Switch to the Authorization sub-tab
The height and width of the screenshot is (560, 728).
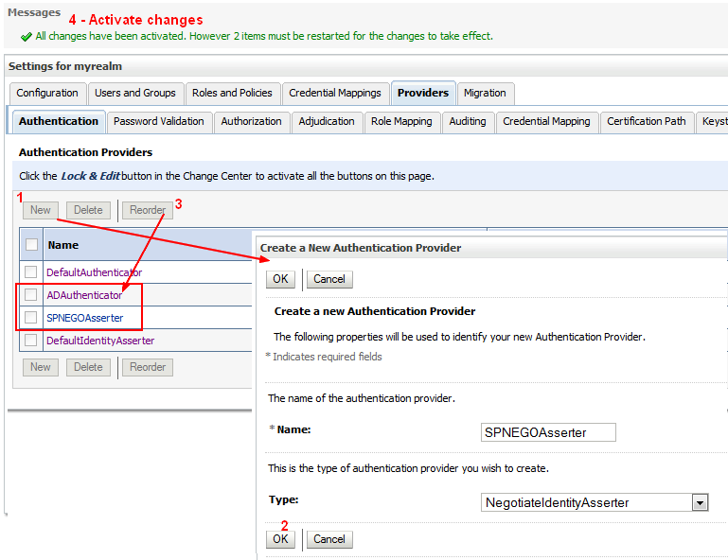tap(251, 121)
